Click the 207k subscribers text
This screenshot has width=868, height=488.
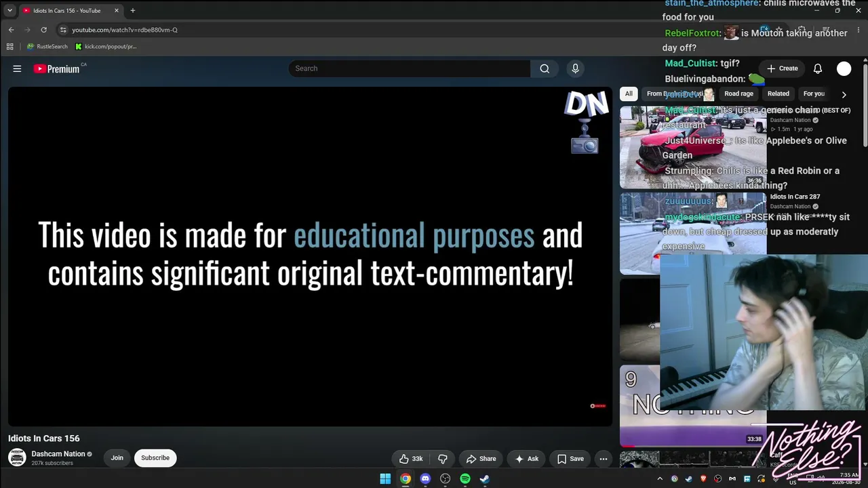(52, 464)
